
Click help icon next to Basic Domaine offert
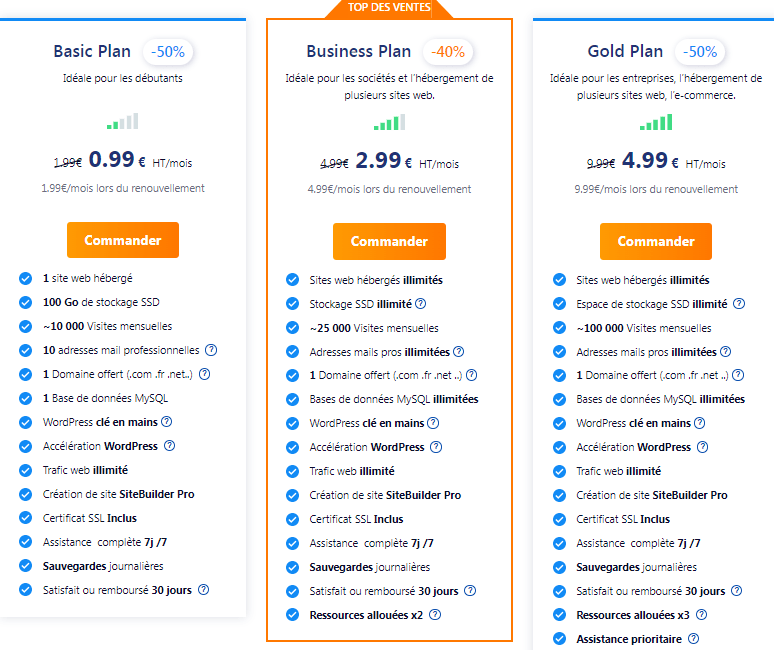(x=204, y=374)
